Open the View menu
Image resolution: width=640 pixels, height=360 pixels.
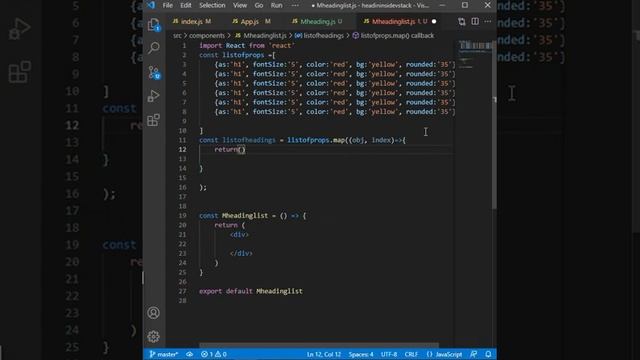(240, 5)
